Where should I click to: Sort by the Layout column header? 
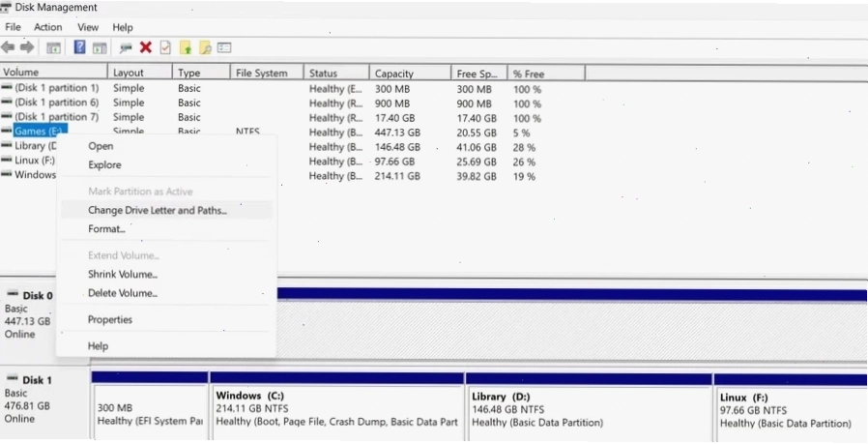[140, 73]
